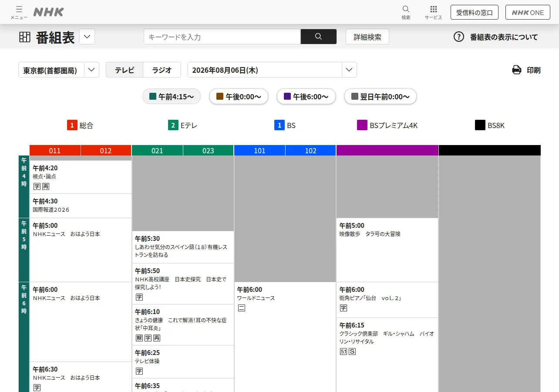Click the printer 印刷 icon
This screenshot has width=559, height=392.
pos(516,70)
